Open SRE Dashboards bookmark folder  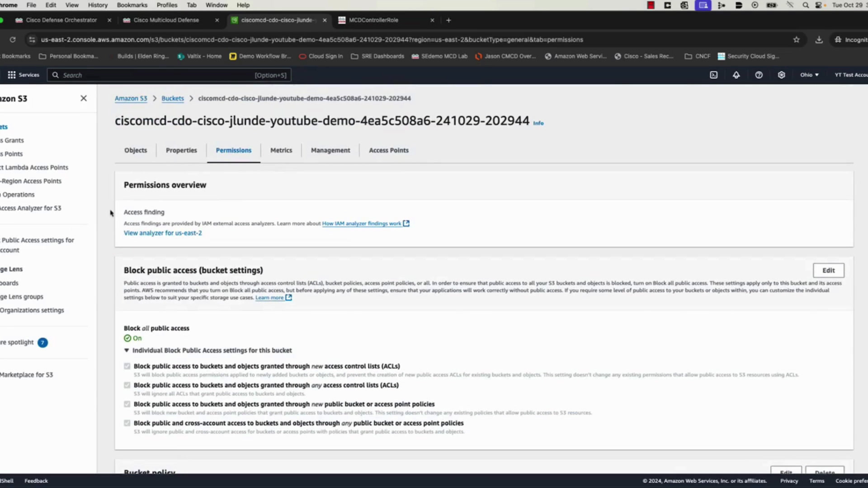[x=377, y=56]
